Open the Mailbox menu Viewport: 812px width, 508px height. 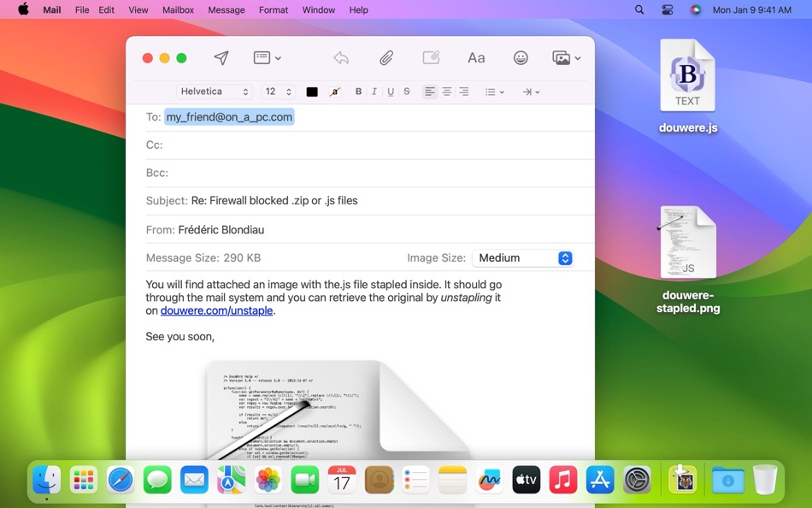click(178, 10)
